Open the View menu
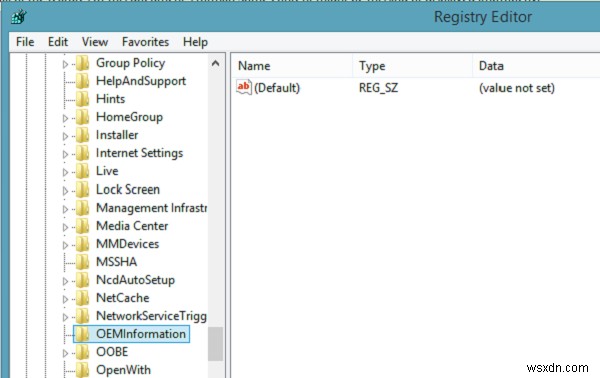The height and width of the screenshot is (378, 600). 95,42
